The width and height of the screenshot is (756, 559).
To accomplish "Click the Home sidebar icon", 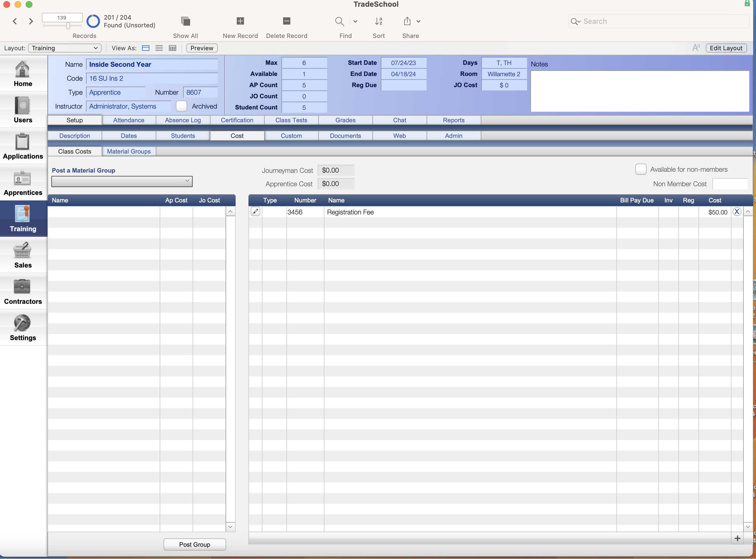I will click(x=23, y=74).
